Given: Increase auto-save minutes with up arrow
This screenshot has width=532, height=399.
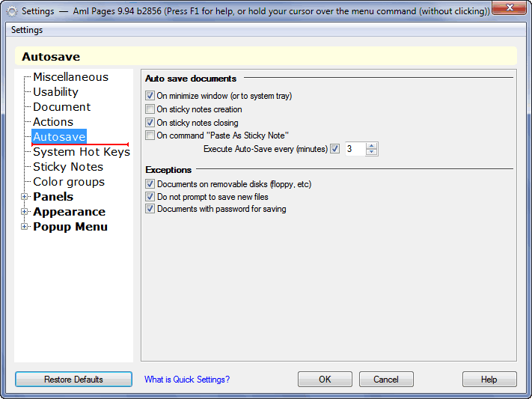Looking at the screenshot, I should coord(372,146).
